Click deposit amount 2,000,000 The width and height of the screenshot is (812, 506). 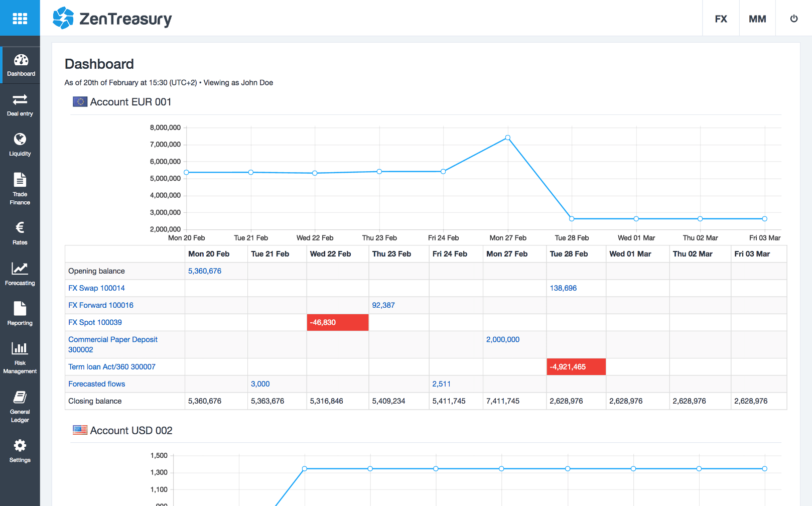pos(503,339)
